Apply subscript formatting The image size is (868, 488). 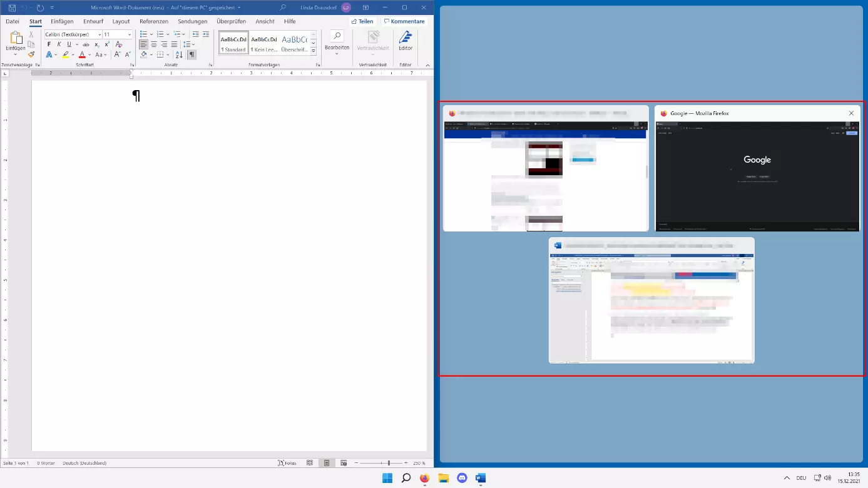[x=97, y=44]
